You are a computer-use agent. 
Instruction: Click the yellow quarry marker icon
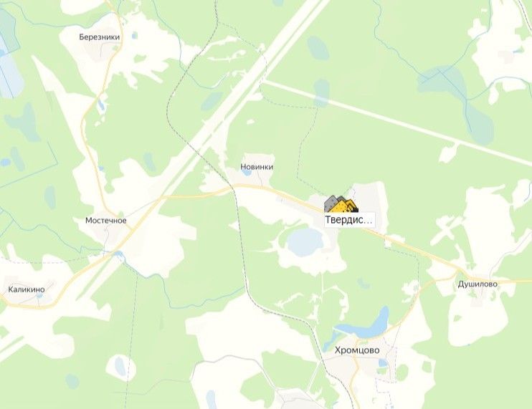point(341,204)
